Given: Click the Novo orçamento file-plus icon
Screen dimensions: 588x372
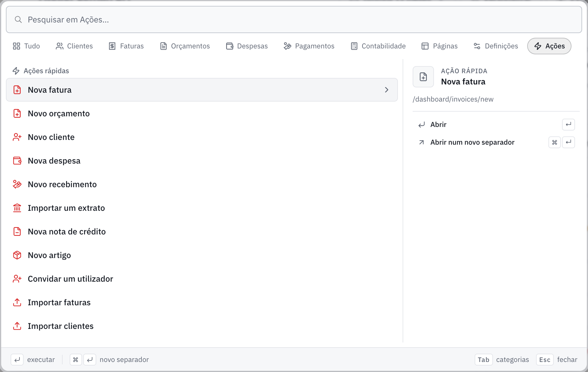Looking at the screenshot, I should click(x=17, y=113).
